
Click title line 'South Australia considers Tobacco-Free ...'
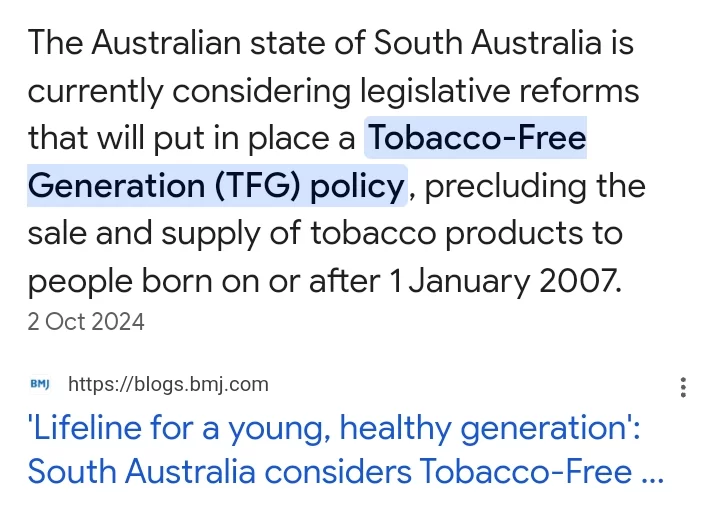point(345,472)
